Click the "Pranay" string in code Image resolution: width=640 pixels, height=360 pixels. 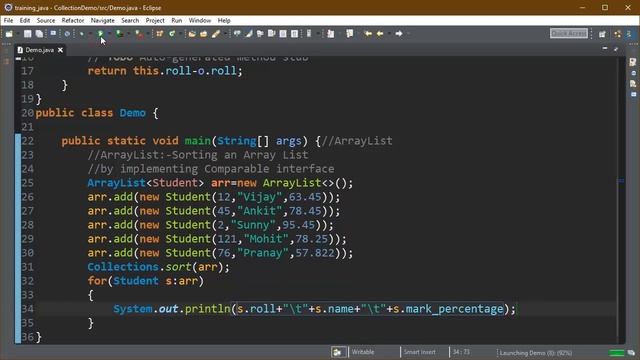[x=262, y=253]
